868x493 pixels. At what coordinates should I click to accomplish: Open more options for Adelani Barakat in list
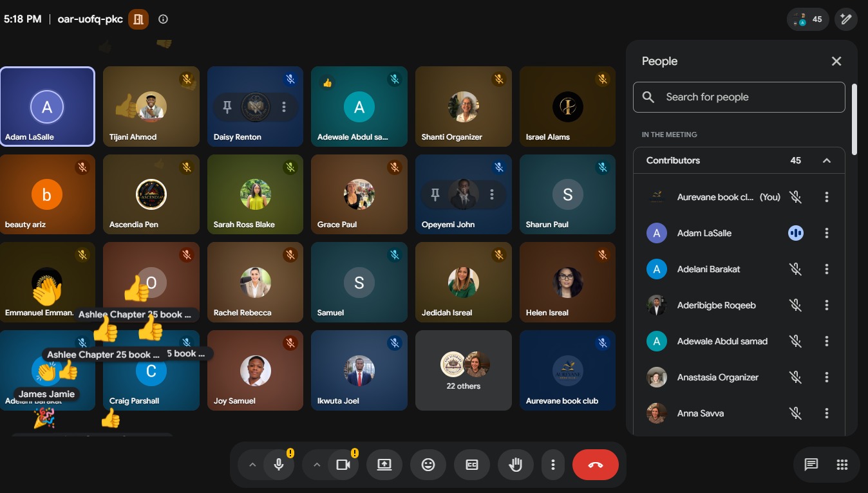[x=827, y=269]
